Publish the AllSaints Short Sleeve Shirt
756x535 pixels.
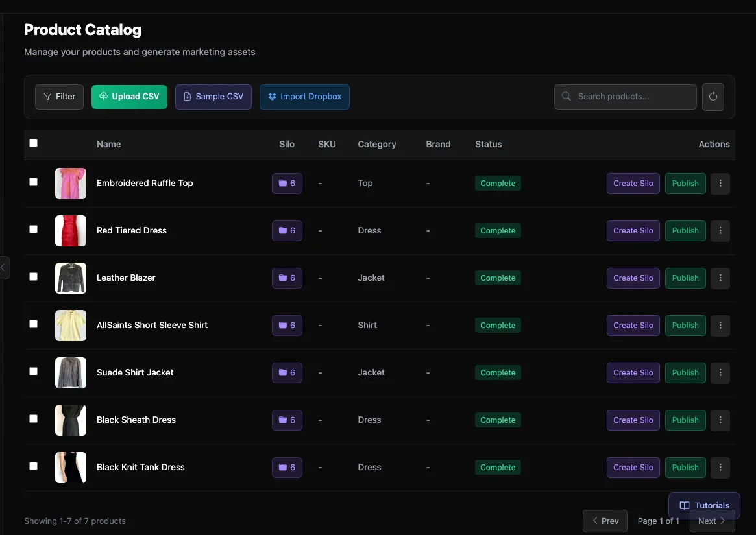click(685, 325)
